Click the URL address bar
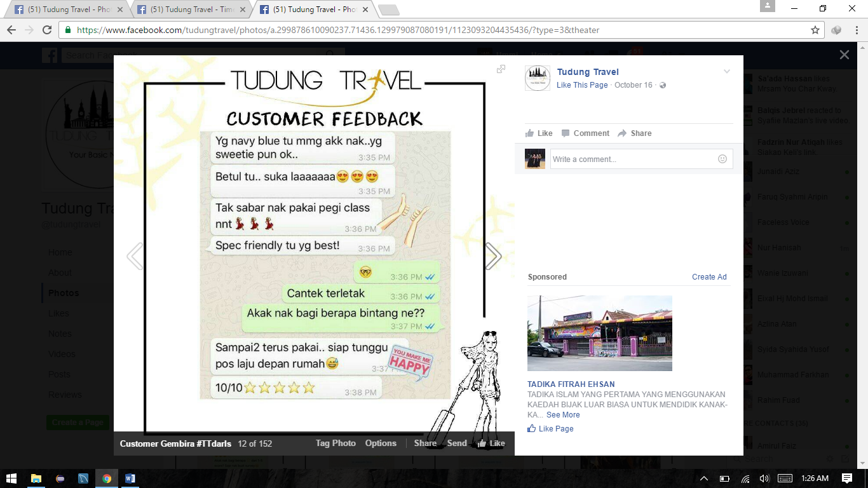 tap(438, 30)
